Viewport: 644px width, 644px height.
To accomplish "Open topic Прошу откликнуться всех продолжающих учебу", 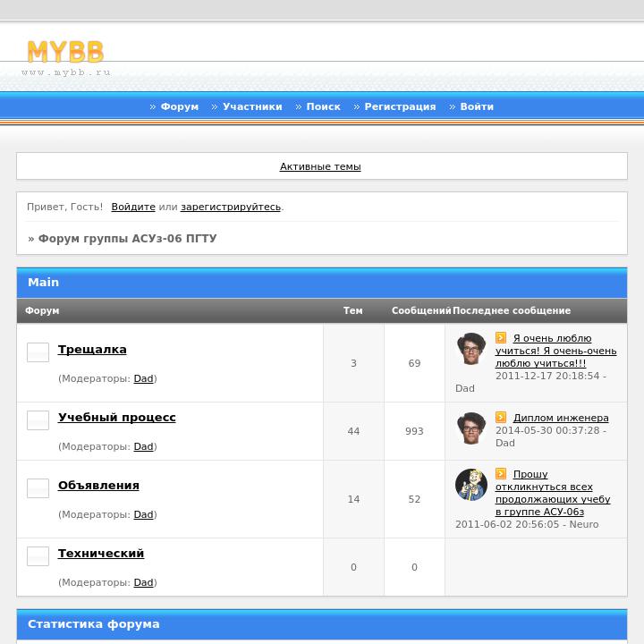I will 553,493.
